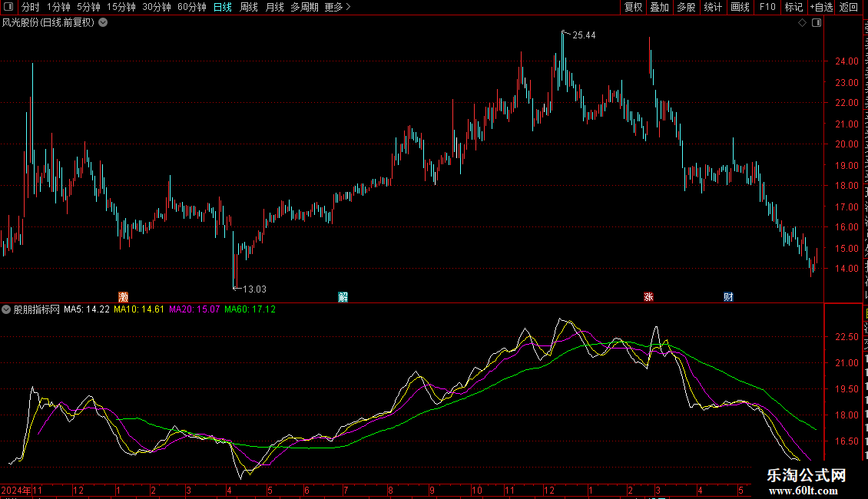Screen dimensions: 868x499
Task: Click the magenta MA20: 15.07 legend
Action: (194, 310)
